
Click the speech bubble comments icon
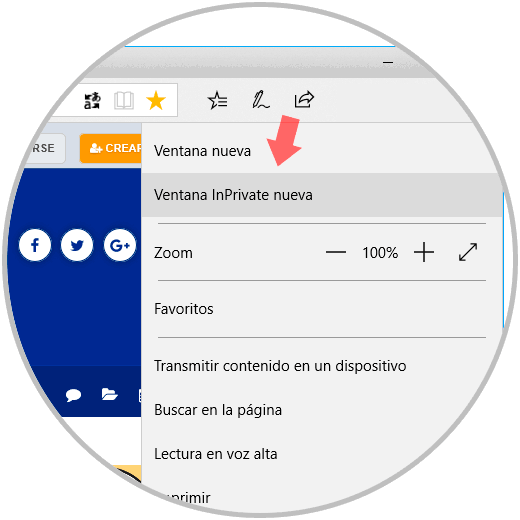pos(73,395)
